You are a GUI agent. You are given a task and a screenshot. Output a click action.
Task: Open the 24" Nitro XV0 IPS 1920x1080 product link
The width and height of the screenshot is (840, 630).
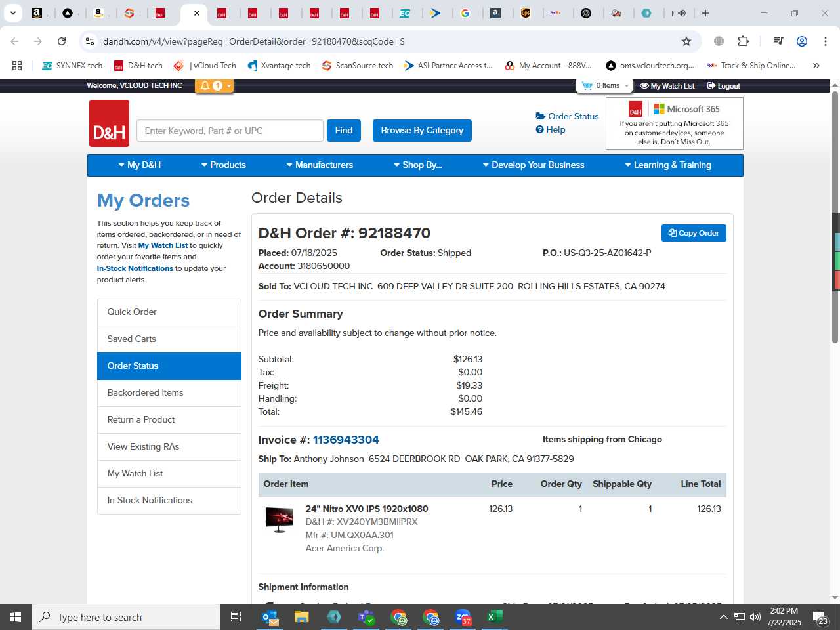(367, 509)
